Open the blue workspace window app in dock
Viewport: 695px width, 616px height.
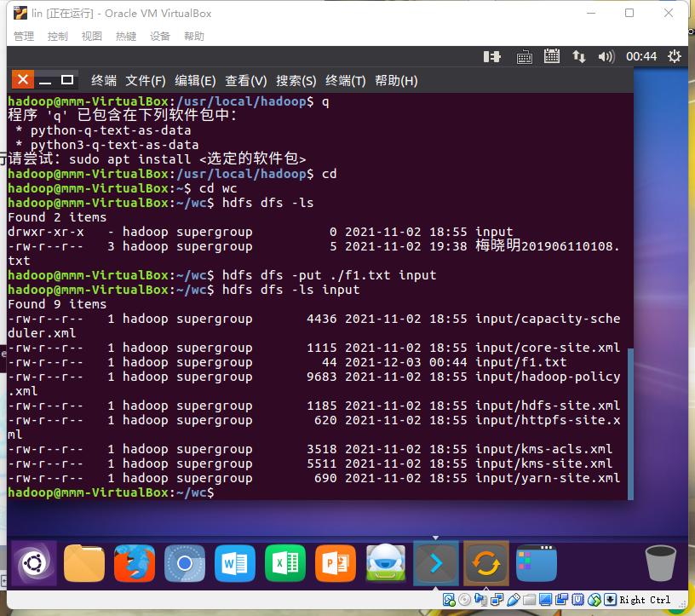point(537,563)
